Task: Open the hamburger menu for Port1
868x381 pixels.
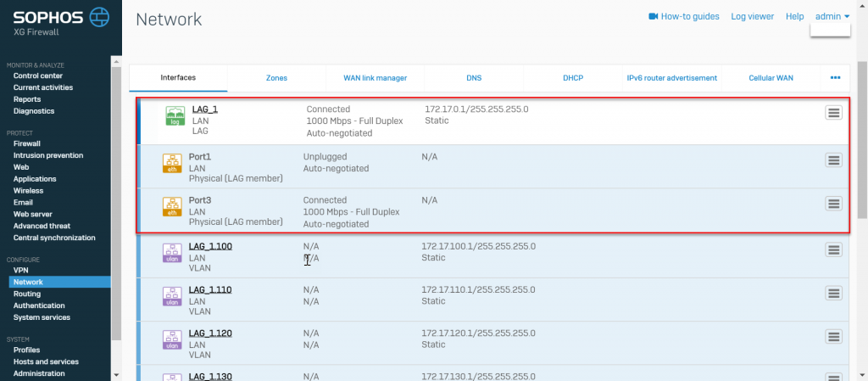Action: (x=834, y=160)
